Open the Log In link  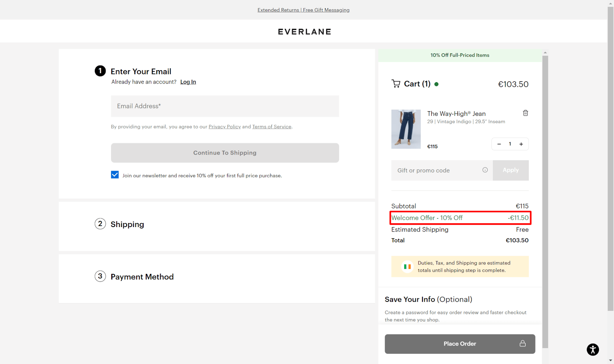coord(188,82)
